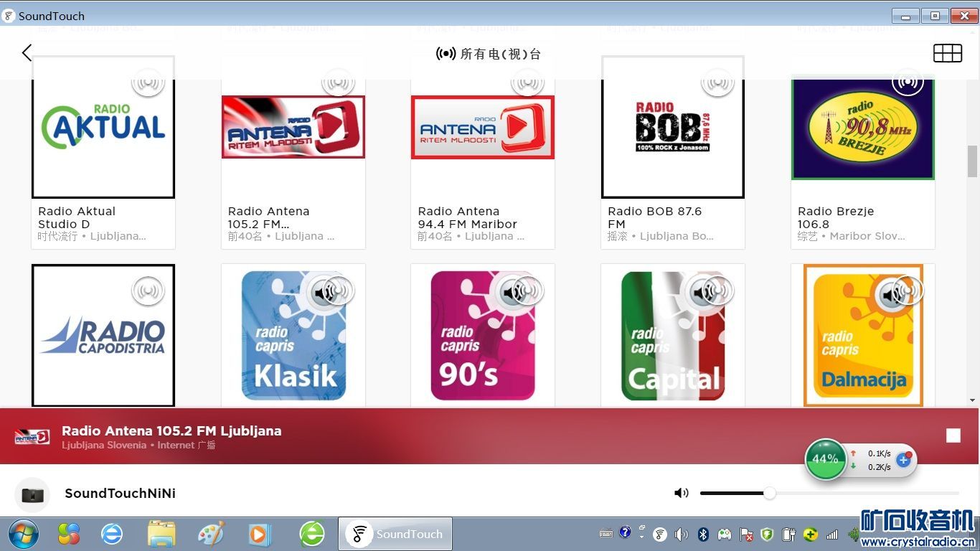Launch Paint from the taskbar
The image size is (980, 551).
tap(211, 534)
